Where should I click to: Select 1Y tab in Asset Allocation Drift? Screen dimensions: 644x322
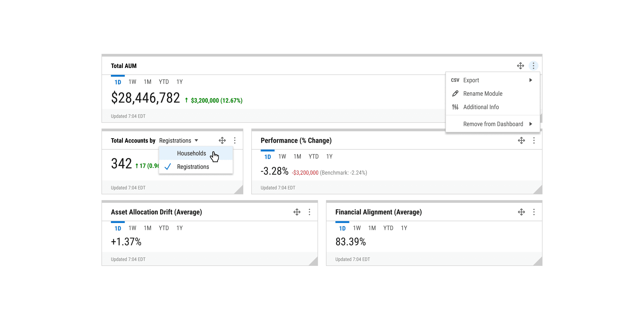click(x=179, y=228)
